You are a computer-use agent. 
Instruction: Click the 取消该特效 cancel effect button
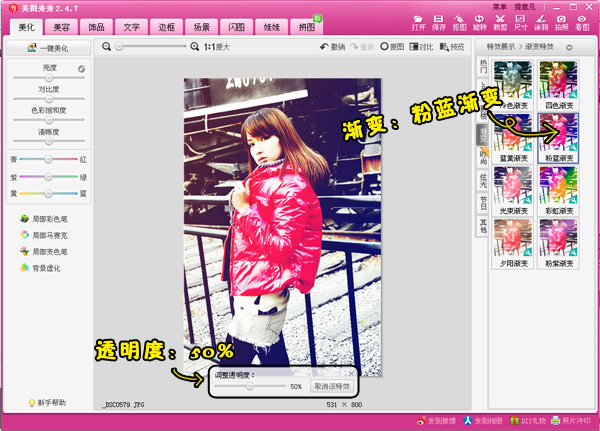pos(331,386)
